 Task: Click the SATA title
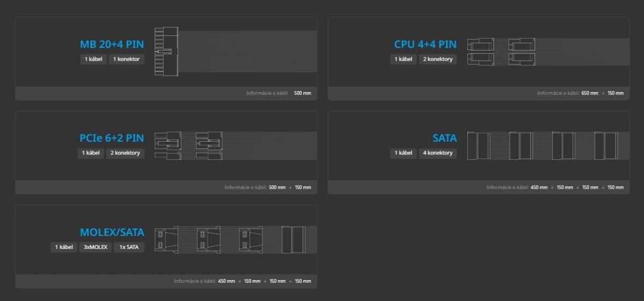445,138
